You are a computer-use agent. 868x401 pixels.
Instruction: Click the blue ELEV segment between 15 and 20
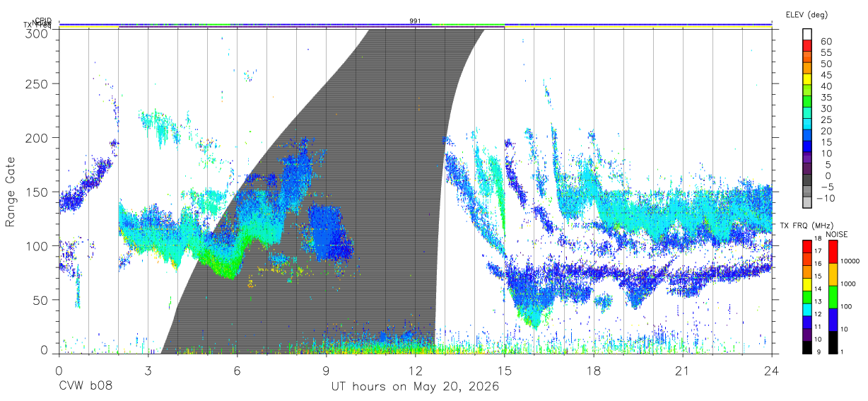point(807,136)
